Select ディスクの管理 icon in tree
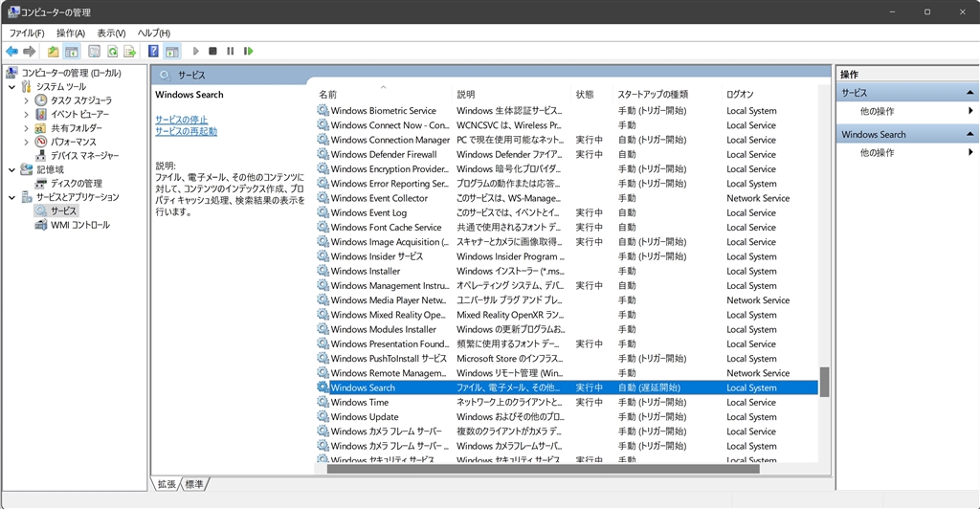Screen dimensions: 980x509 coord(41,183)
